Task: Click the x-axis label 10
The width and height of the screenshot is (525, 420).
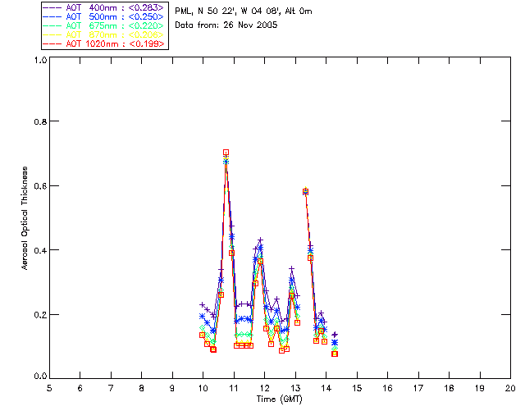Action: pyautogui.click(x=203, y=388)
